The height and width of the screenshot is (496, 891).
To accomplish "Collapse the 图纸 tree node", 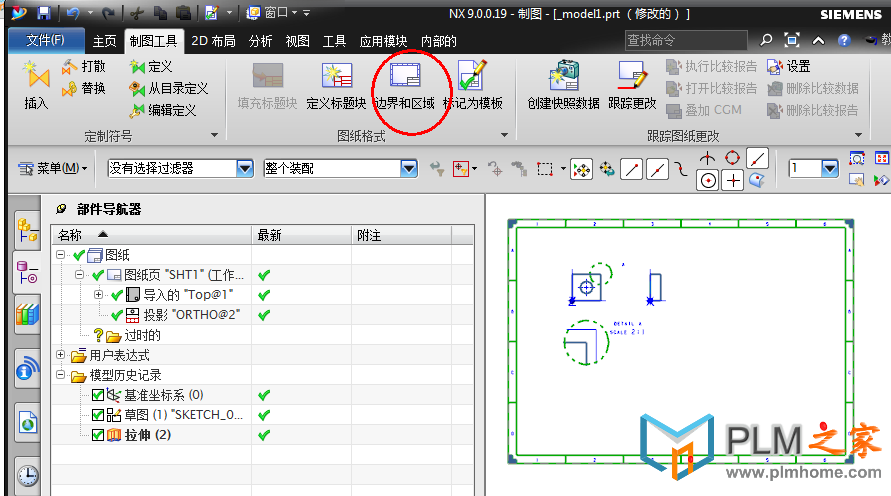I will click(60, 255).
